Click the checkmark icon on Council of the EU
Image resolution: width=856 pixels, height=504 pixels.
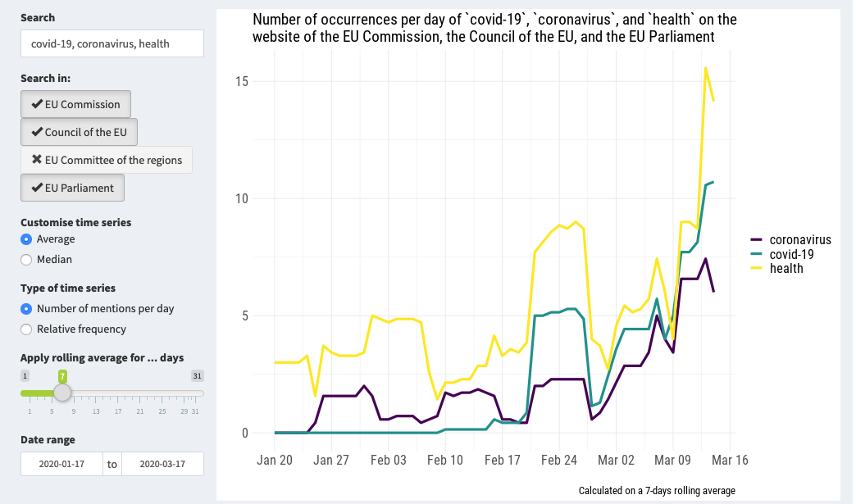click(37, 132)
